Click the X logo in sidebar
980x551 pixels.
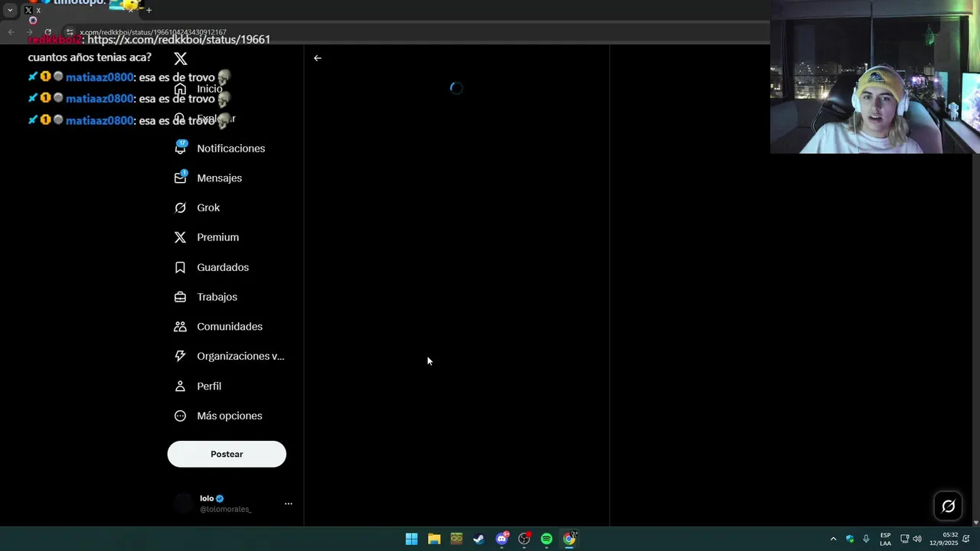click(x=180, y=59)
